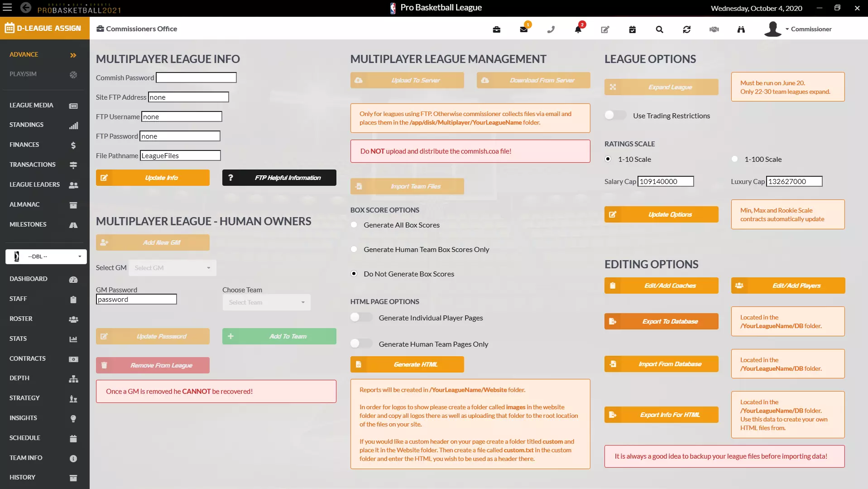Click the Staff clipboard icon in the sidebar
The image size is (868, 489).
click(x=73, y=300)
